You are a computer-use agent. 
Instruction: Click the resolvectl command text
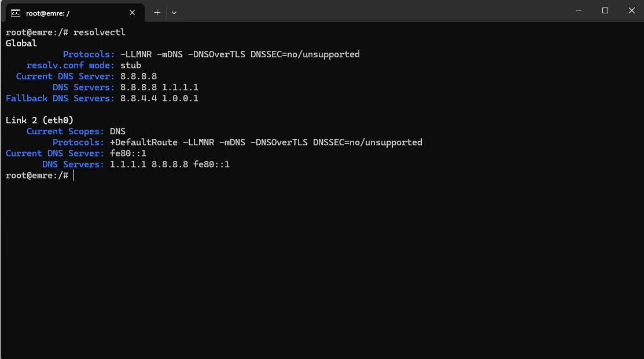click(100, 32)
